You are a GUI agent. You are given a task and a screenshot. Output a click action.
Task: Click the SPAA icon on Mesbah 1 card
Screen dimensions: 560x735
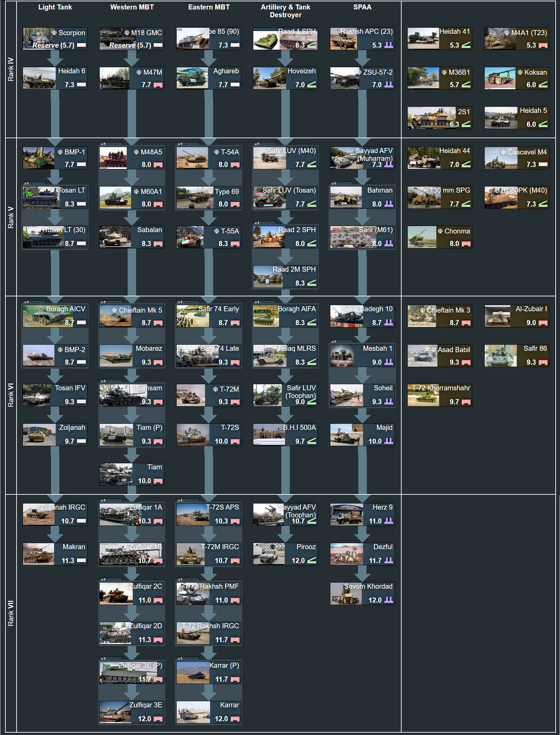click(389, 362)
